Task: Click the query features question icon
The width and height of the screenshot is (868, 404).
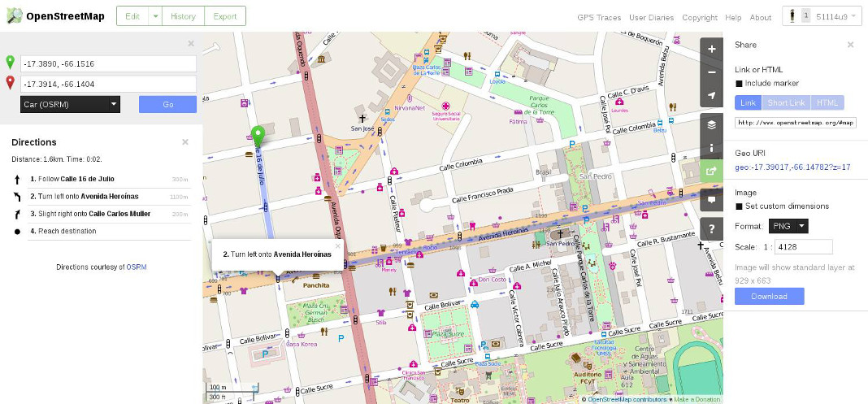Action: pyautogui.click(x=712, y=228)
